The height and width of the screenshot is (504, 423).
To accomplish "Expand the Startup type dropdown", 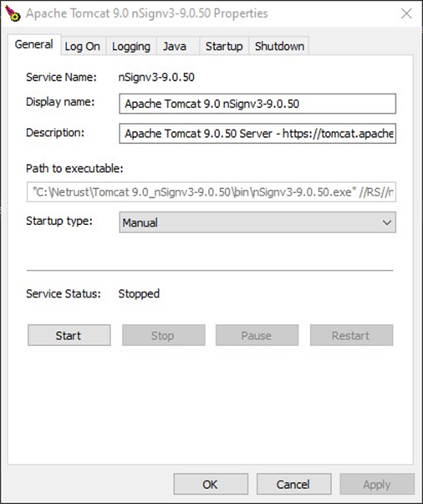I will (x=257, y=222).
